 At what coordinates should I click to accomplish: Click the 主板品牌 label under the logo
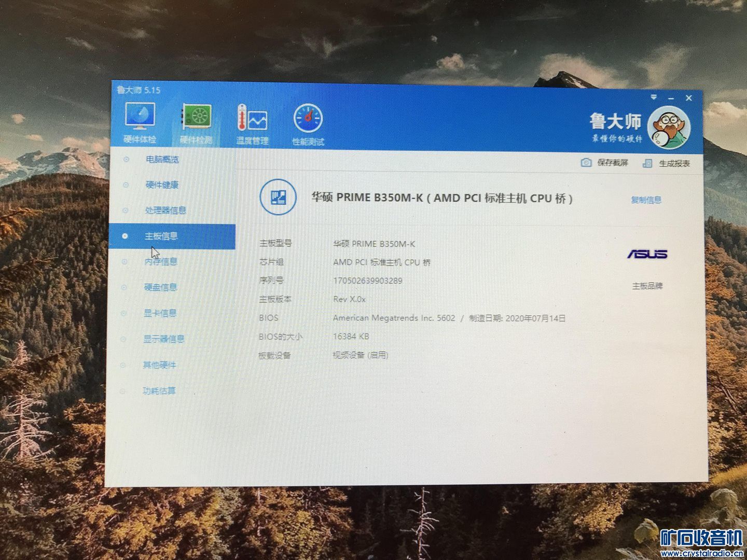point(647,286)
